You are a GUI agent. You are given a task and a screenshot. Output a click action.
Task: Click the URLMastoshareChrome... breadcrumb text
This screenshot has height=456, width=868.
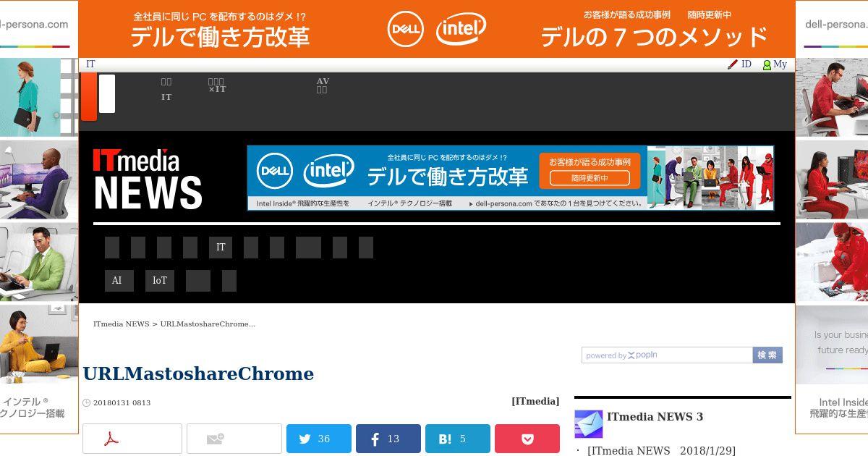[208, 324]
